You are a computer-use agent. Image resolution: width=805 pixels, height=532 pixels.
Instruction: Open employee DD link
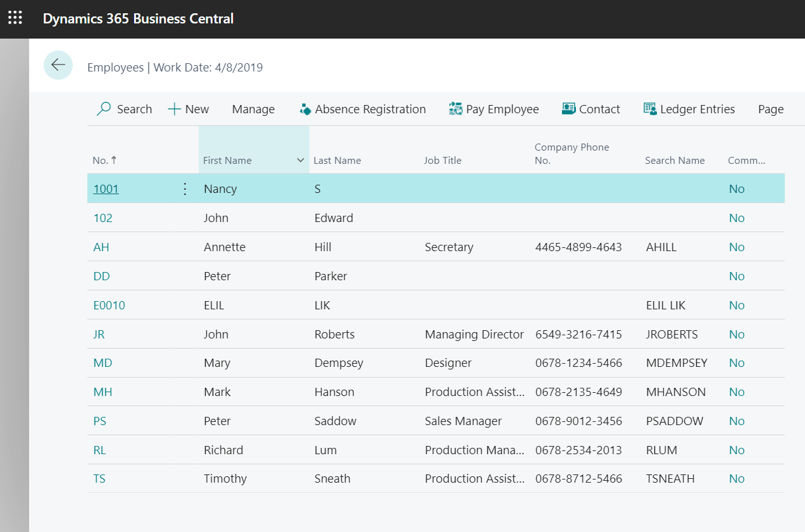click(x=101, y=276)
